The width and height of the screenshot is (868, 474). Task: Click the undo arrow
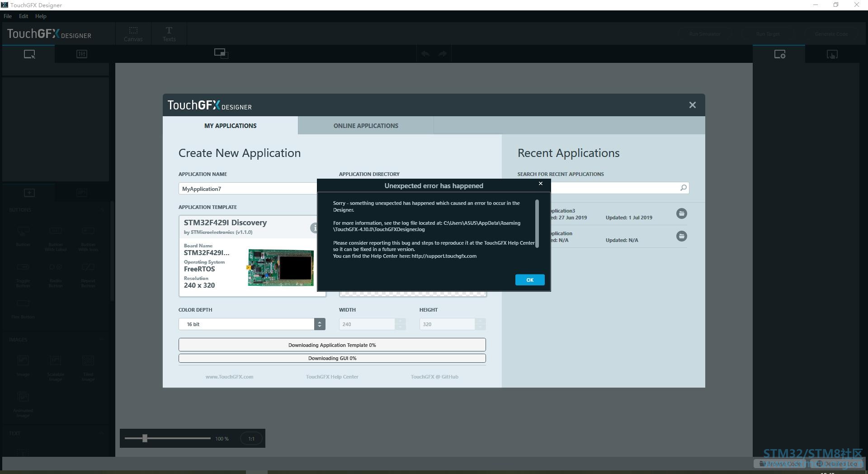[x=425, y=54]
